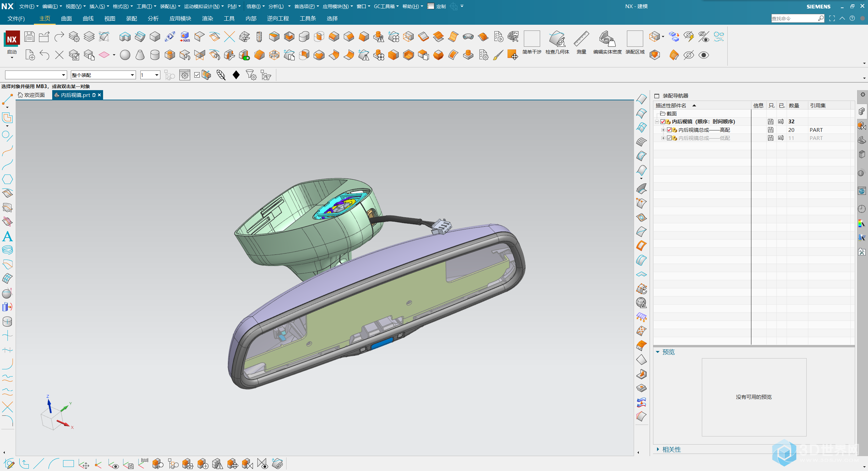Image resolution: width=868 pixels, height=471 pixels.
Task: Select quantity stepper input field
Action: click(x=146, y=76)
